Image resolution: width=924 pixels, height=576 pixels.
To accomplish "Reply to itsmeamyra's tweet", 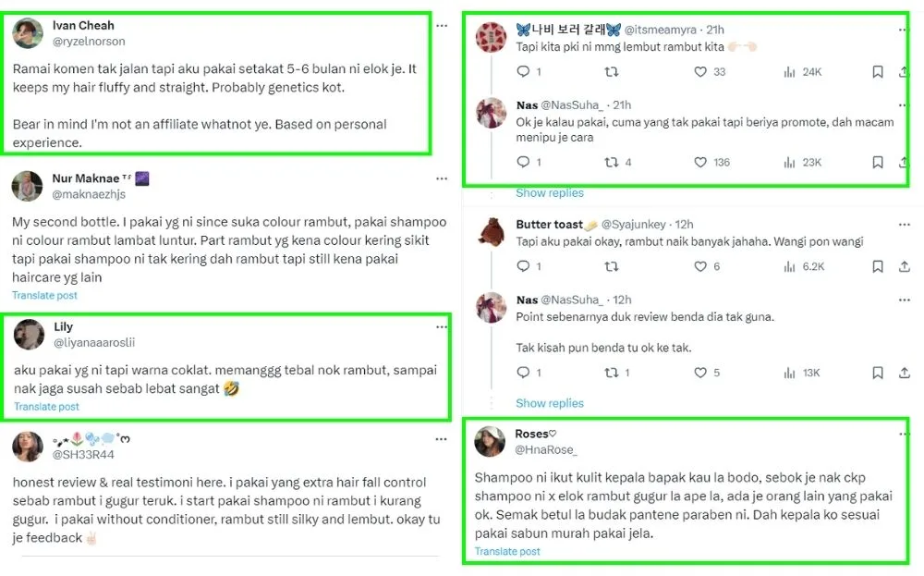I will pos(523,72).
